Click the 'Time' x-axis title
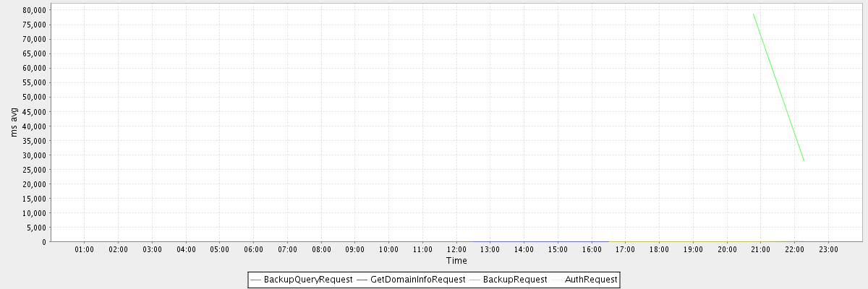Screen dimensions: 868x289 coord(456,261)
